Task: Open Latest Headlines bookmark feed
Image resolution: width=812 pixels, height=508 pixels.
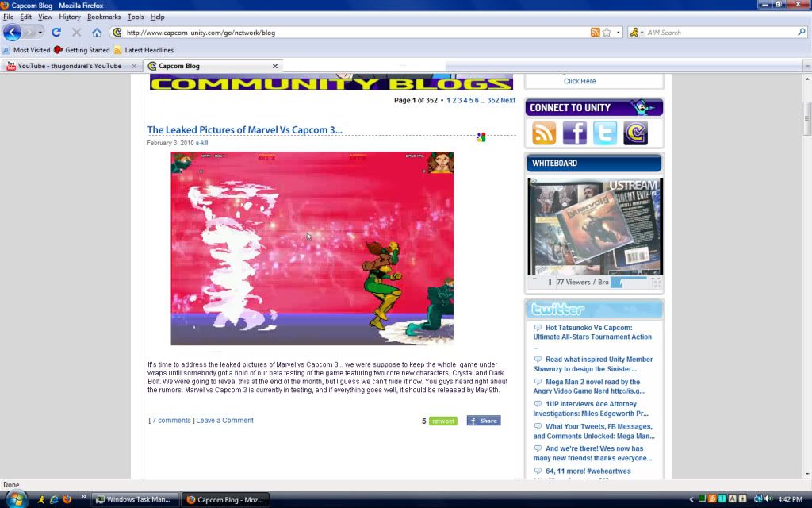Action: click(x=144, y=50)
